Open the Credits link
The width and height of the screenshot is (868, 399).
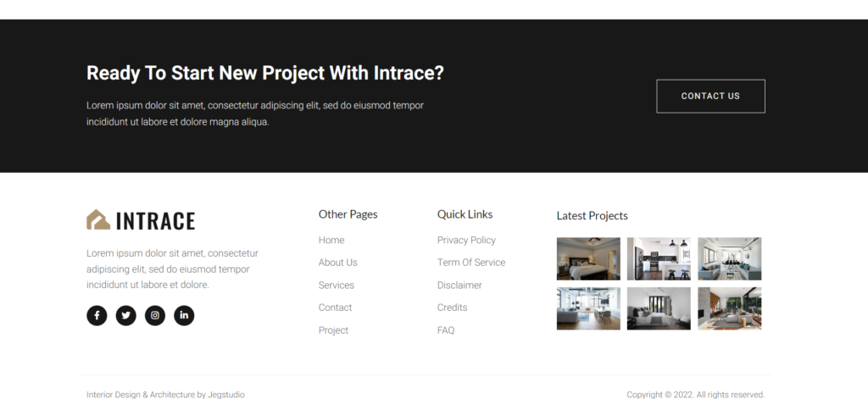click(452, 308)
